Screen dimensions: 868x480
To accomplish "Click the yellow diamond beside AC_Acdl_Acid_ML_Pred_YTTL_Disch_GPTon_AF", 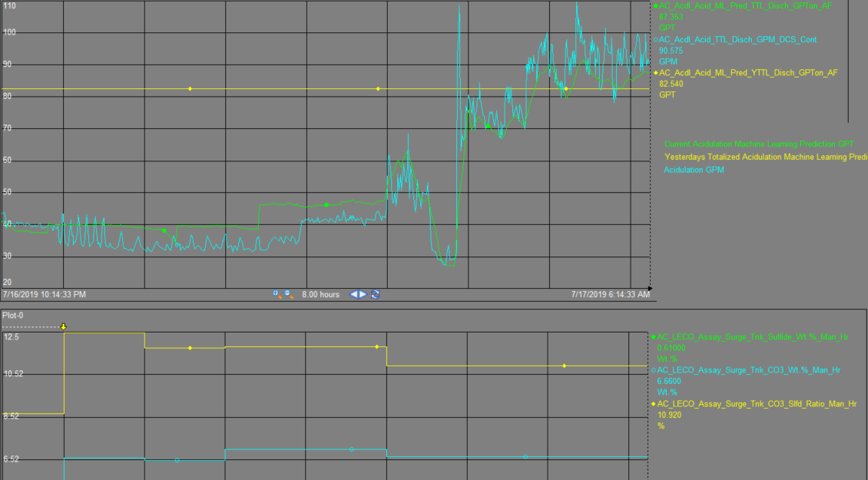I will pos(656,72).
